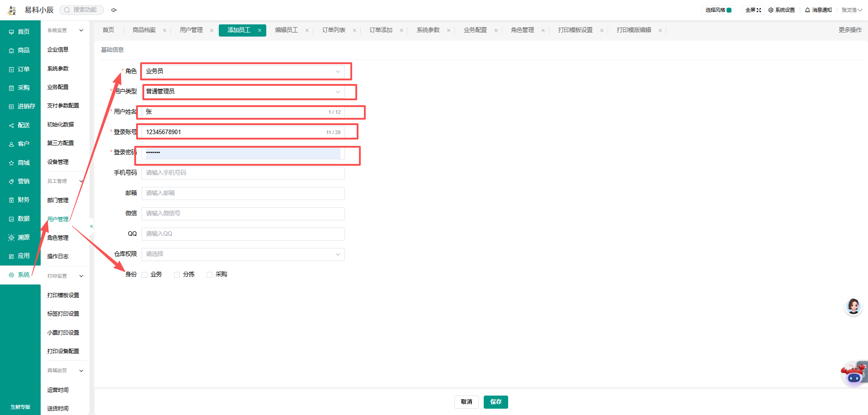Open the 溯源 traceability icon
Image resolution: width=868 pixels, height=415 pixels.
(x=11, y=238)
